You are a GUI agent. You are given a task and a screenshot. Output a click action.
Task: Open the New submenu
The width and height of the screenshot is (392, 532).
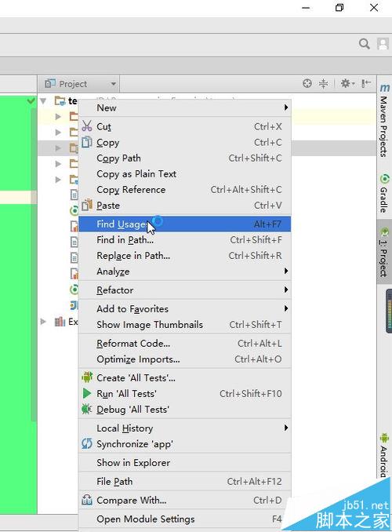185,108
